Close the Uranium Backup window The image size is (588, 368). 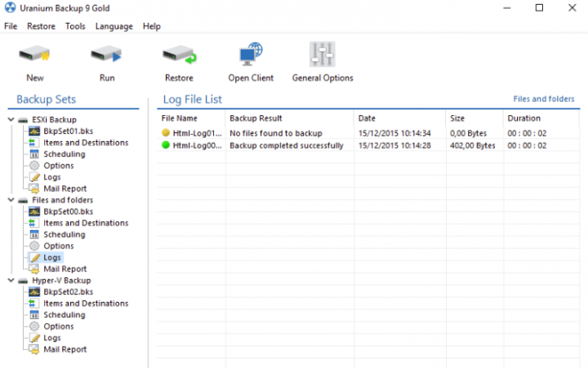coord(572,8)
